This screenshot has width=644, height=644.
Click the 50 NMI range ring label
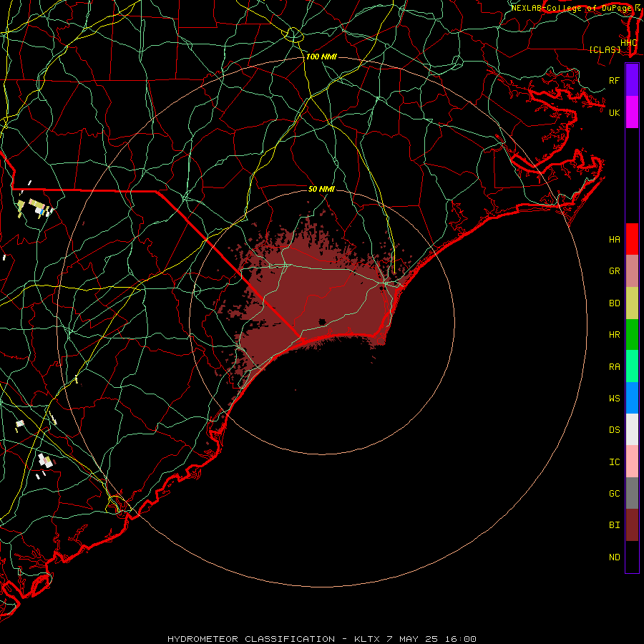click(x=321, y=189)
